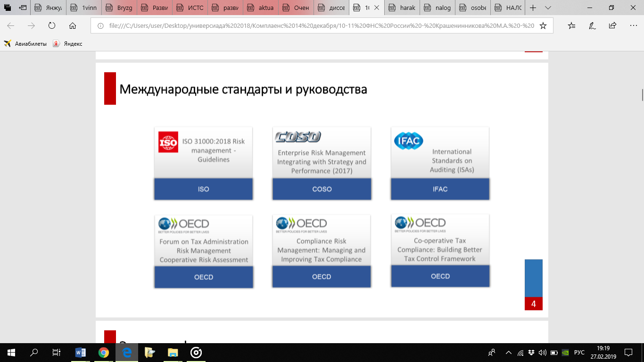Switch to the 'Очен' tab
Image resolution: width=644 pixels, height=362 pixels.
coord(296,8)
